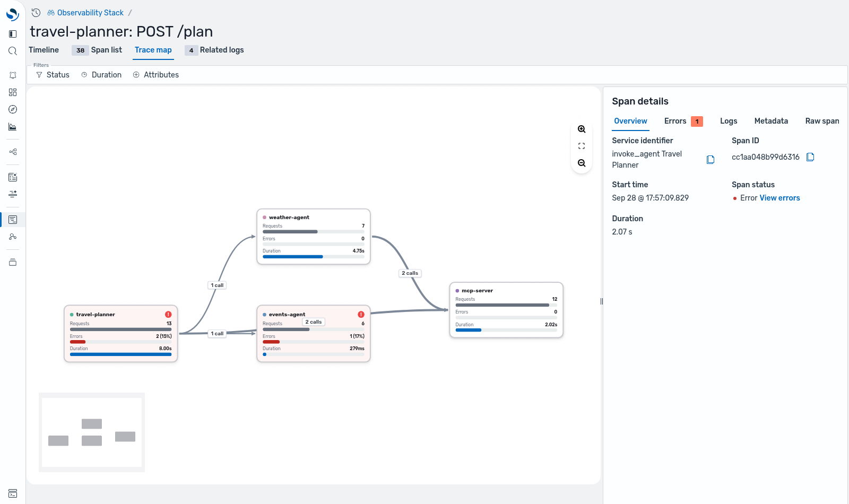This screenshot has height=504, width=849.
Task: Switch to the Timeline tab
Action: (44, 50)
